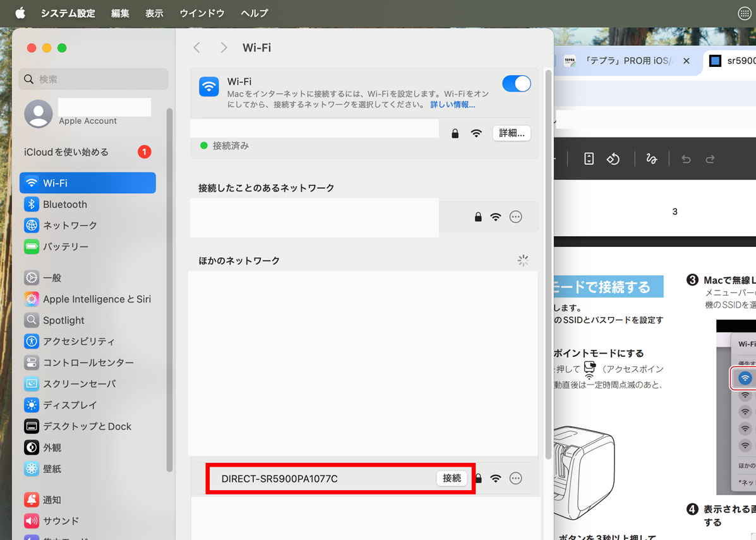Click the search field in settings sidebar
The width and height of the screenshot is (756, 540).
coord(93,79)
